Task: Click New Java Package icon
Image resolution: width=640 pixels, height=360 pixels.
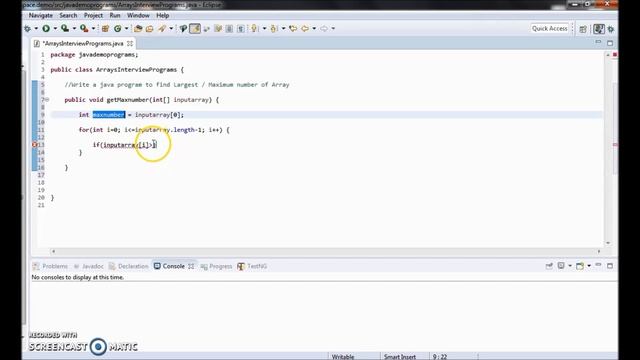Action: [105, 29]
